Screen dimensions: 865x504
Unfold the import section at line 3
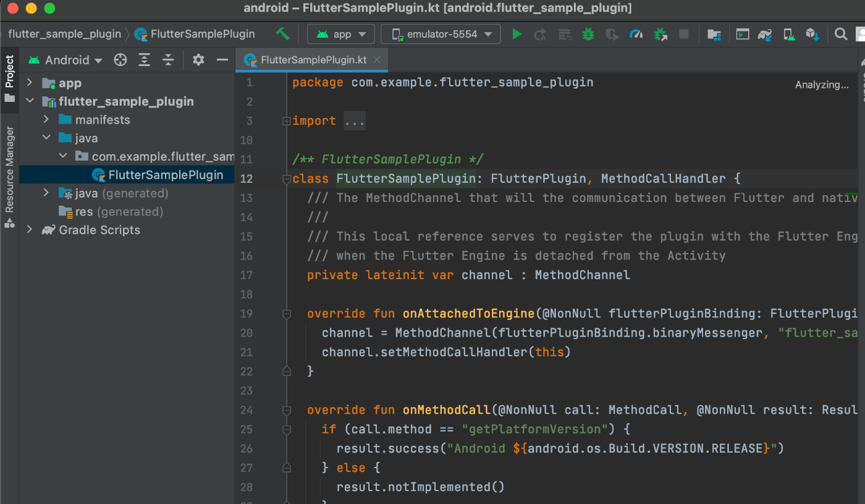[286, 121]
